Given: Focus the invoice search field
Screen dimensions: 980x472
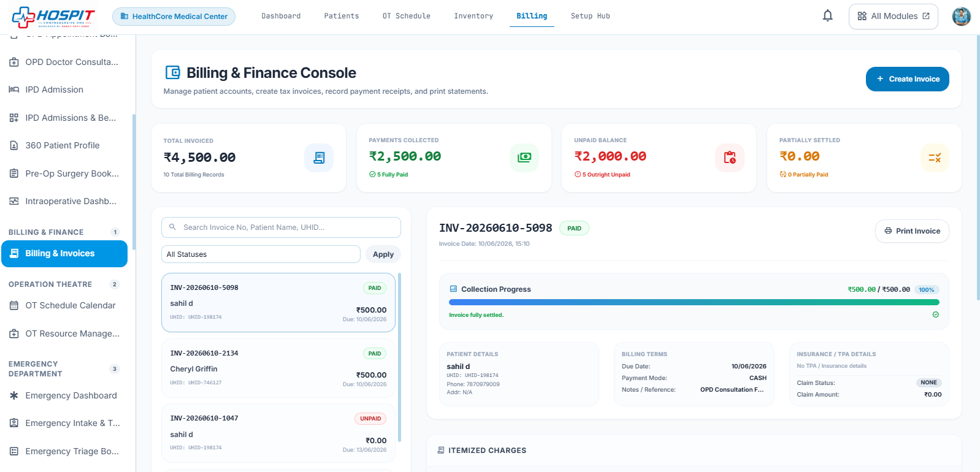Looking at the screenshot, I should tap(281, 227).
